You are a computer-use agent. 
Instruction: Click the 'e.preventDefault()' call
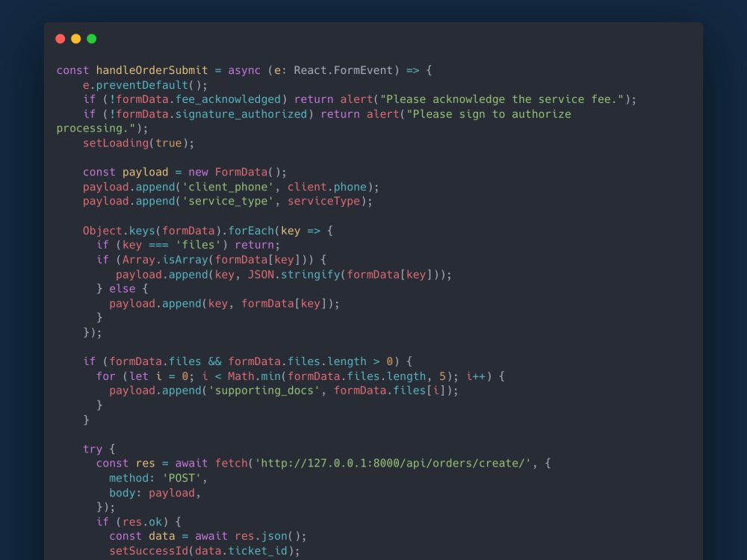[x=142, y=85]
